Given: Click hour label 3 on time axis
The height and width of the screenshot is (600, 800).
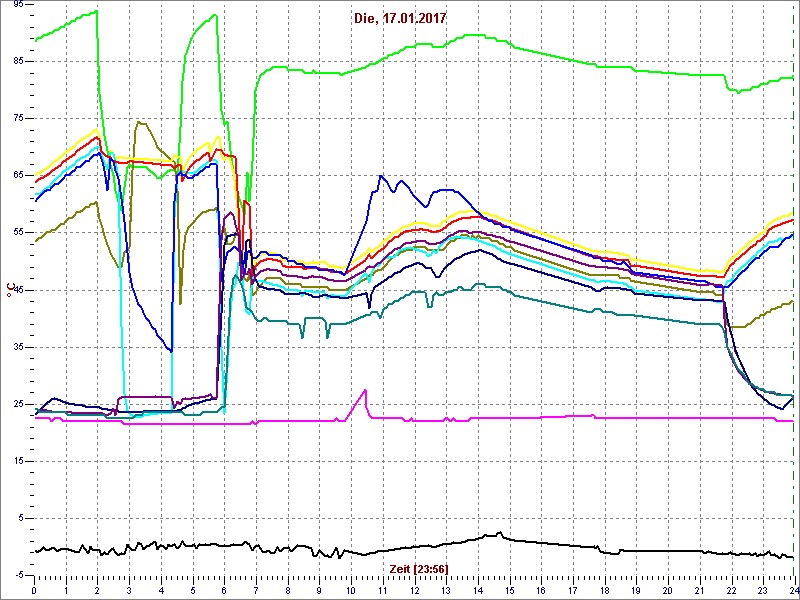Looking at the screenshot, I should (x=129, y=591).
